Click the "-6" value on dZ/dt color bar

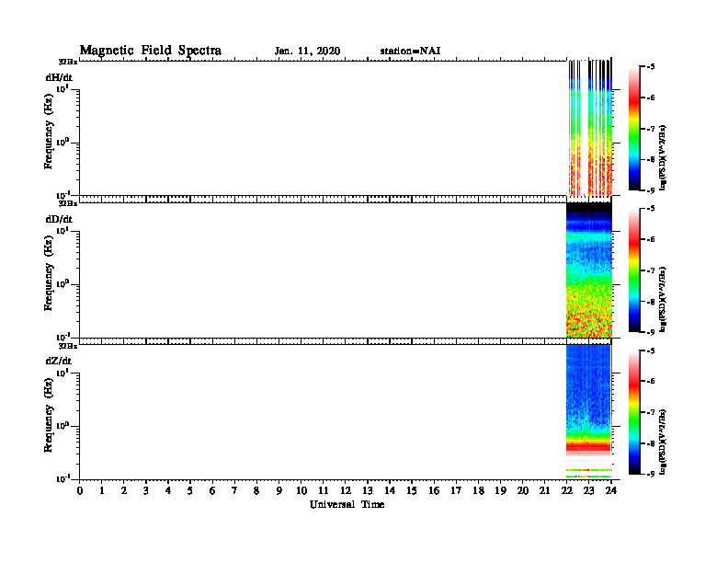point(651,381)
